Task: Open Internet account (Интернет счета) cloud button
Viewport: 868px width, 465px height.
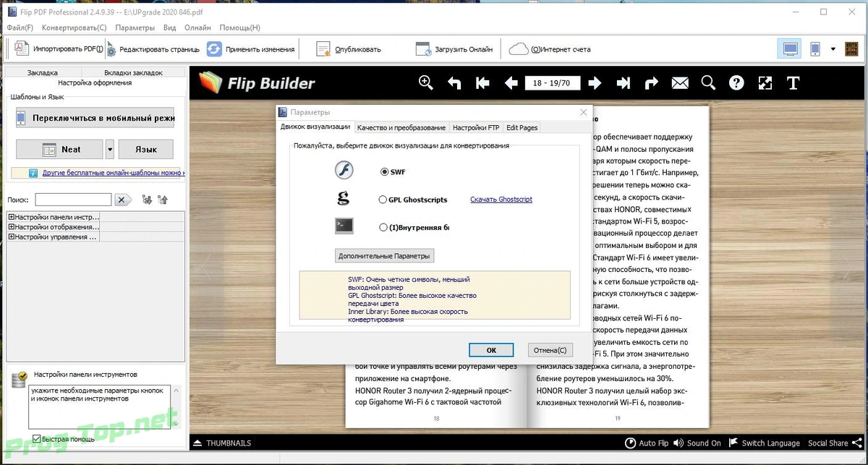Action: (x=550, y=49)
